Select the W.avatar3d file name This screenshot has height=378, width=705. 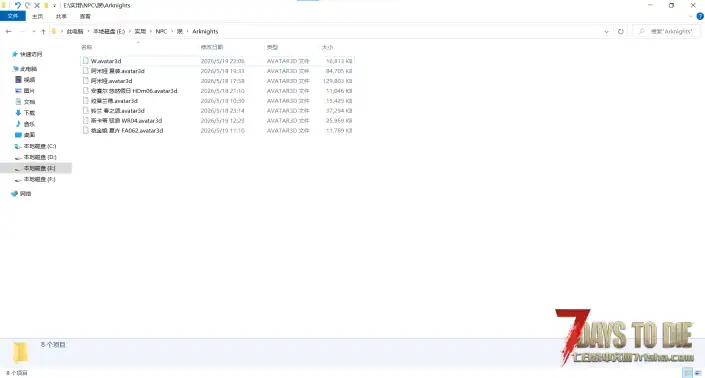106,61
